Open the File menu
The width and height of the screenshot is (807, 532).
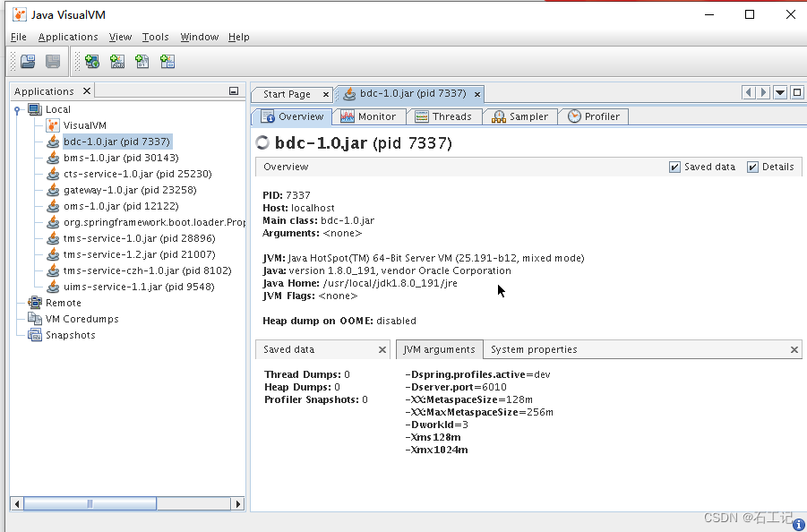coord(19,37)
